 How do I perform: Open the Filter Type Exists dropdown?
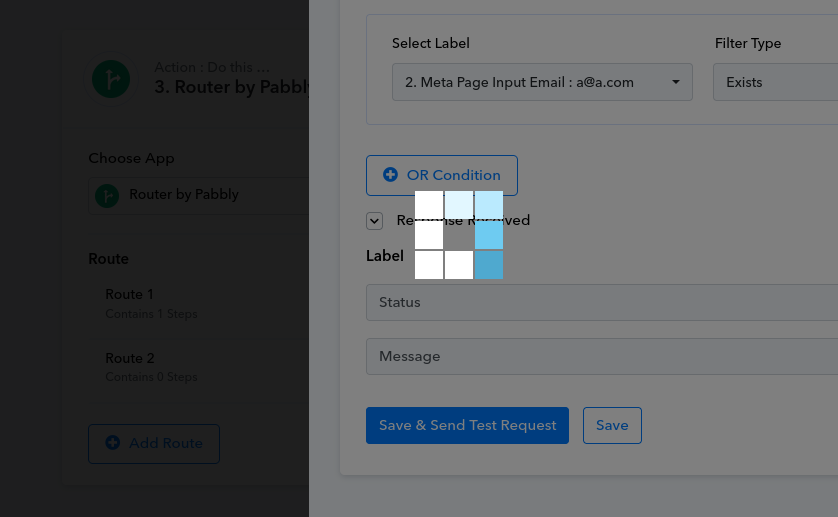point(775,82)
